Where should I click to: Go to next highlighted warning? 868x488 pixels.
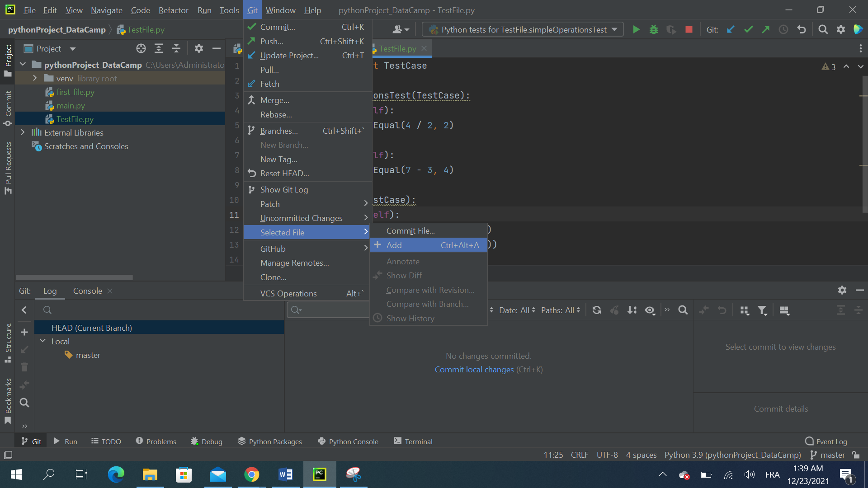[x=860, y=66]
